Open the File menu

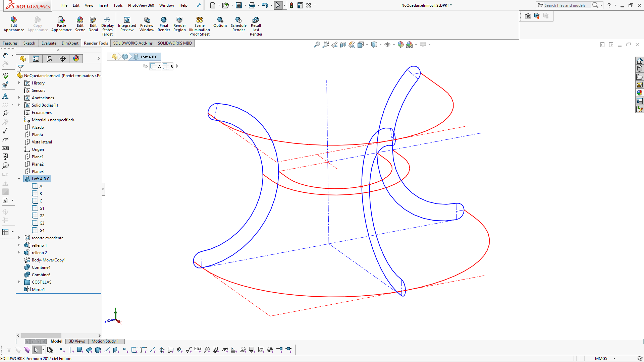(x=64, y=5)
